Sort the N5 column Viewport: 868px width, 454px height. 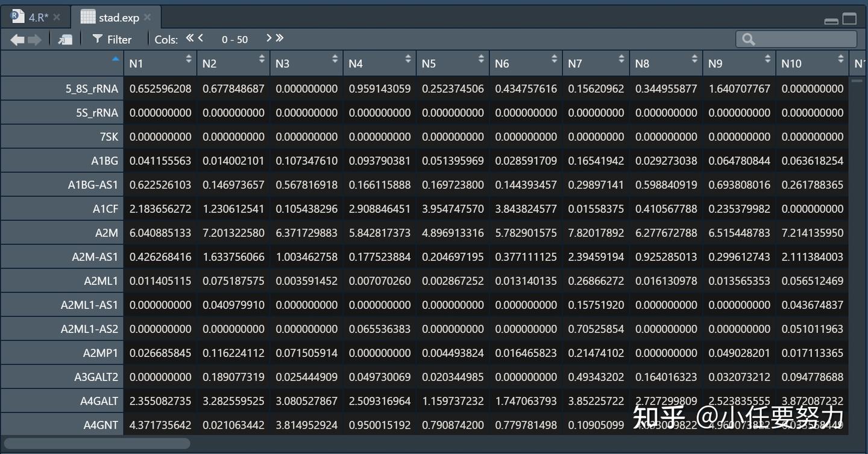480,60
